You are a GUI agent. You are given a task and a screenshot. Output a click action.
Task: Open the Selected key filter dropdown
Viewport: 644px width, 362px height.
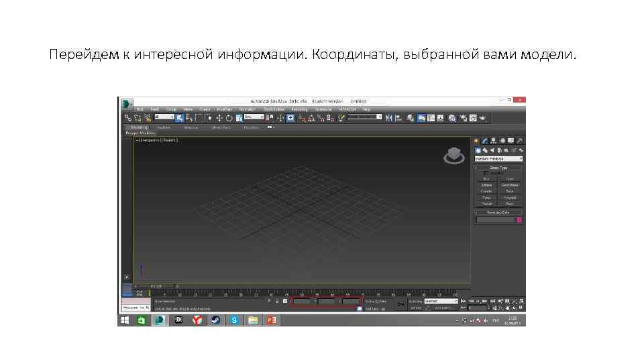(441, 301)
